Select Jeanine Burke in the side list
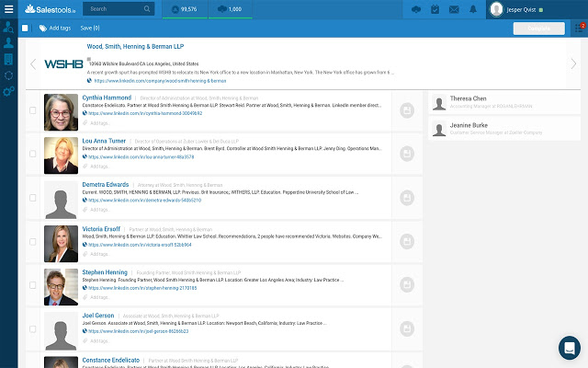This screenshot has width=588, height=368. coord(504,129)
